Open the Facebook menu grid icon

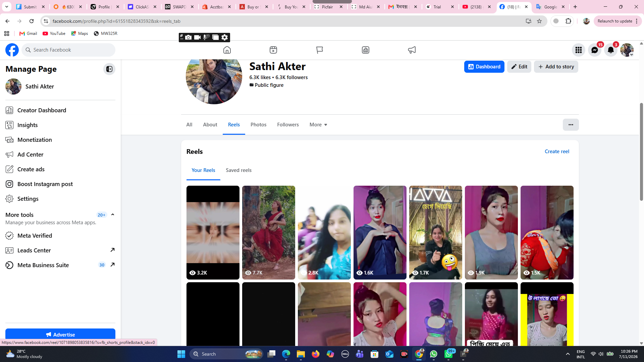tap(579, 50)
